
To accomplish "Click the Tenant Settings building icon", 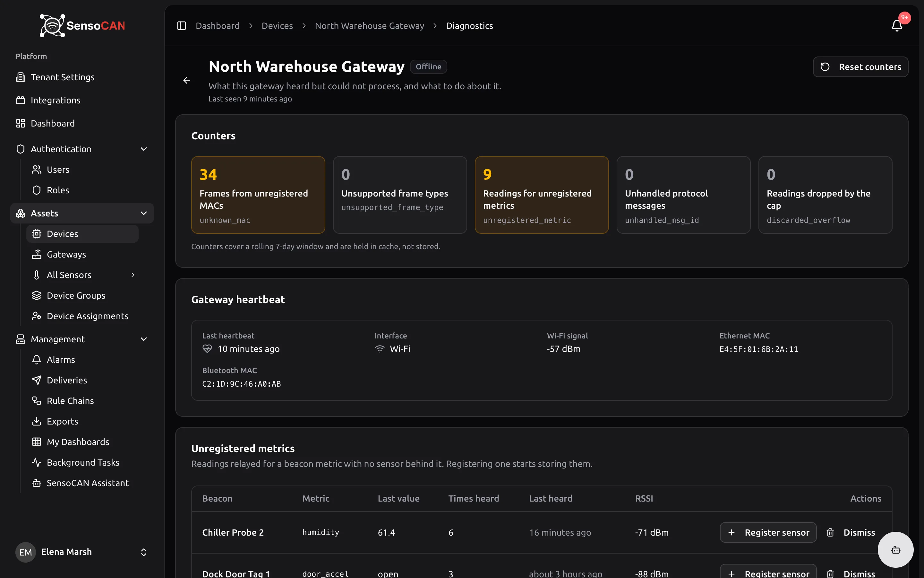I will pos(21,77).
